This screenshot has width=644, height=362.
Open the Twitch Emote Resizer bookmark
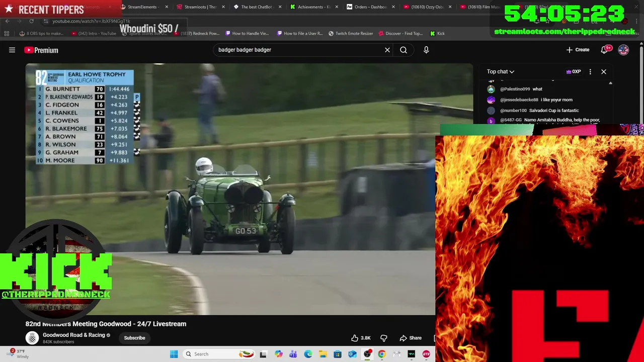point(351,34)
